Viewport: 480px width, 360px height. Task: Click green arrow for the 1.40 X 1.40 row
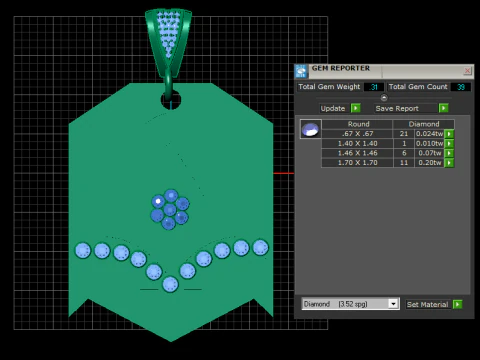[449, 144]
